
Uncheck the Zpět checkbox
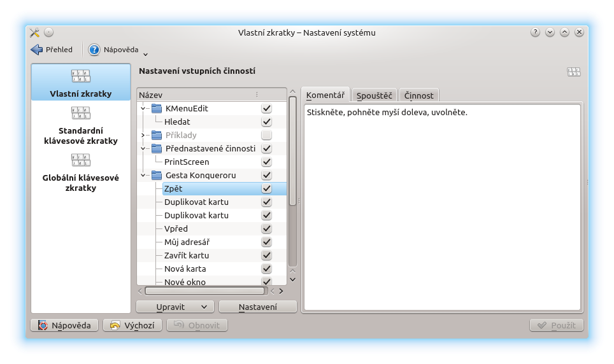(267, 188)
